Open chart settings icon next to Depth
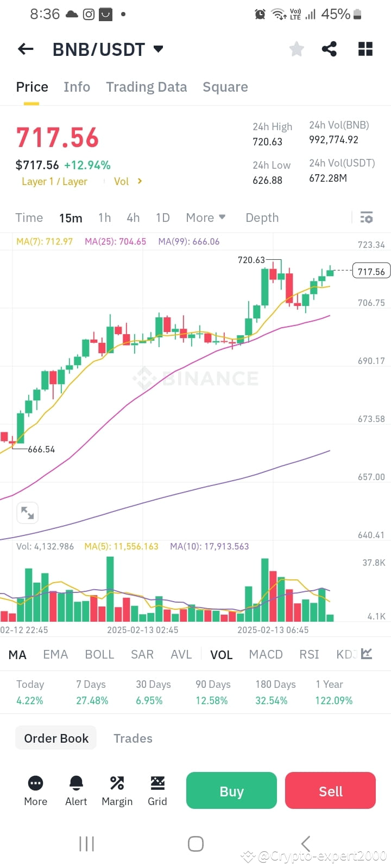The height and width of the screenshot is (868, 391). 367,218
